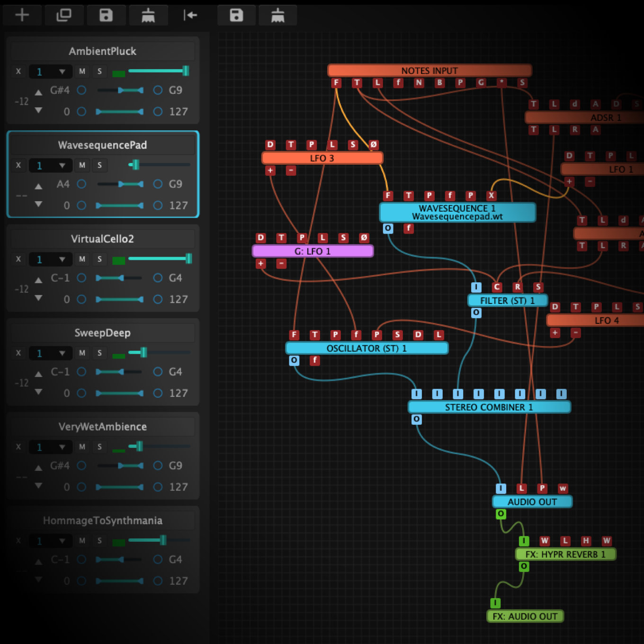Select the FX: HYPR REVERB 1 module
The image size is (644, 644).
pos(565,554)
